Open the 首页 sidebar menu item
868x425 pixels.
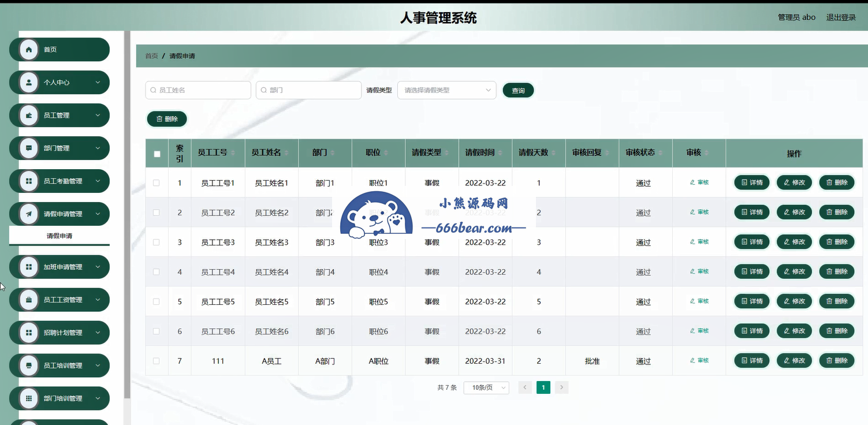[x=59, y=50]
